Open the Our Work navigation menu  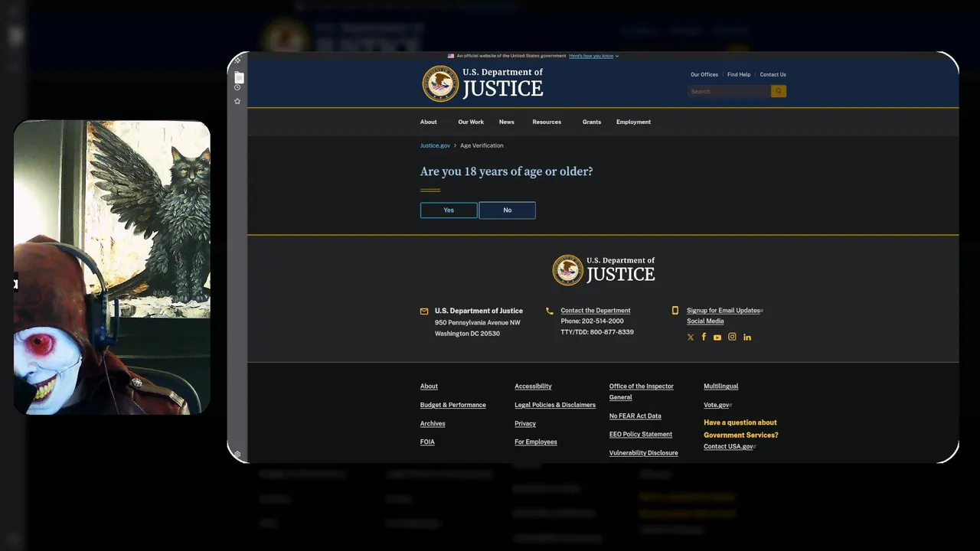click(471, 122)
